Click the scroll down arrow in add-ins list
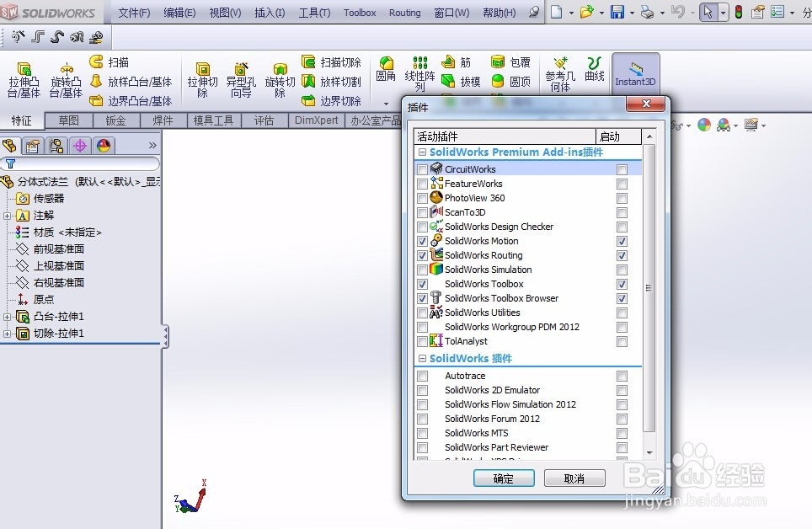 (649, 453)
